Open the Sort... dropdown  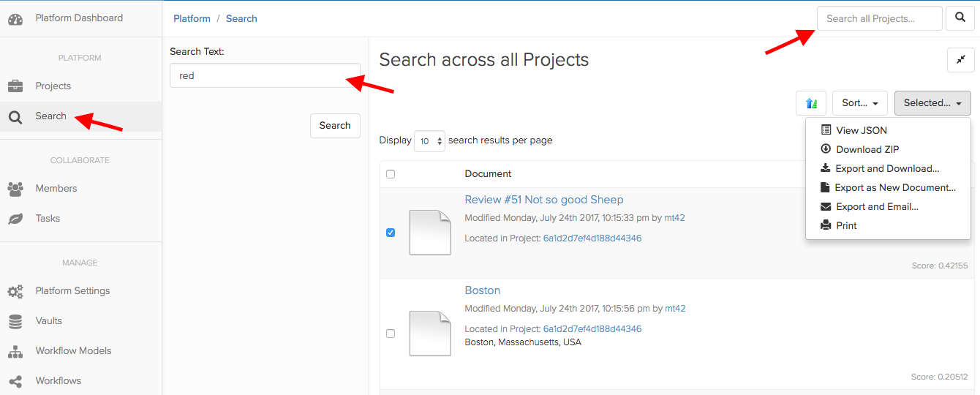(860, 103)
